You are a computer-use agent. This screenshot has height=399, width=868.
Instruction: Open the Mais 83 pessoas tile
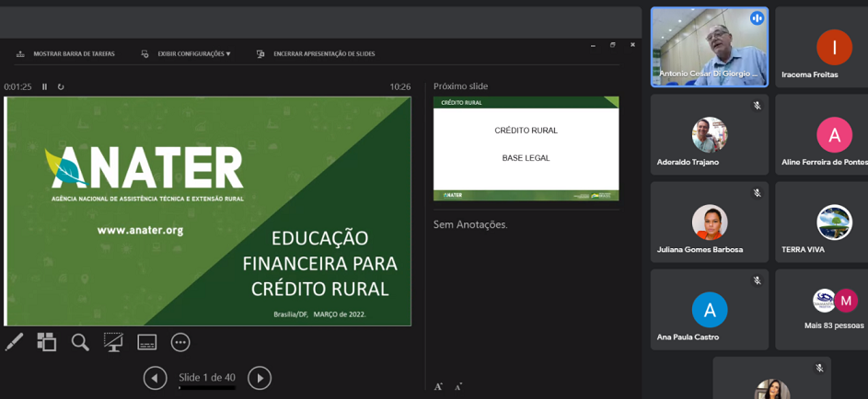821,310
